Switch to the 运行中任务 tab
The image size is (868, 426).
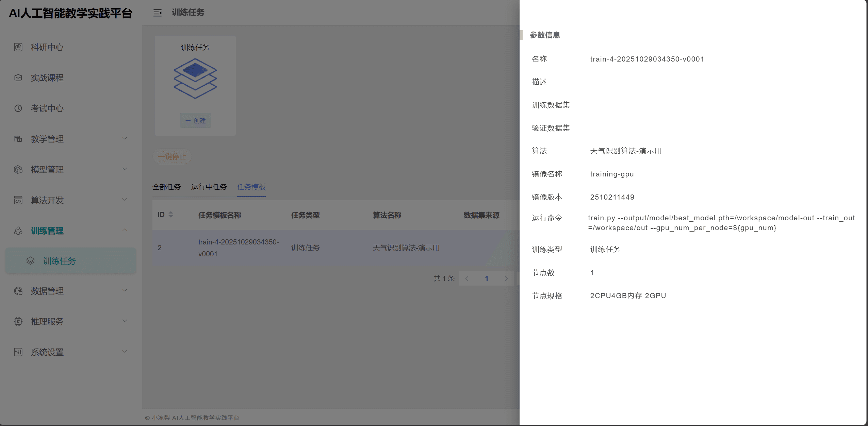pyautogui.click(x=209, y=187)
